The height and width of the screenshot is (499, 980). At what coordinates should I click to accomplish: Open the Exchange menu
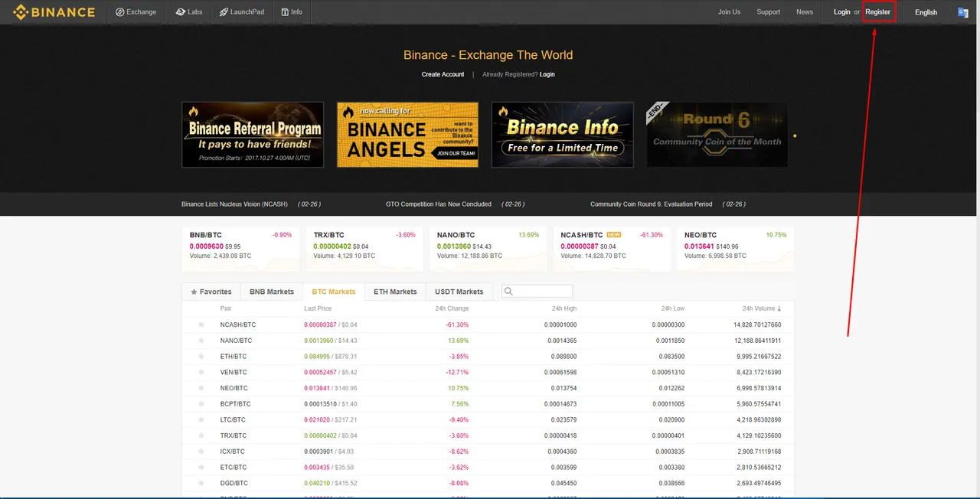136,12
